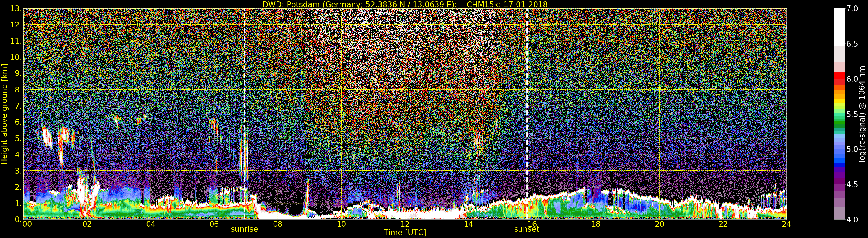Click the 18 hour tick on time axis
The height and width of the screenshot is (238, 868).
(x=596, y=224)
